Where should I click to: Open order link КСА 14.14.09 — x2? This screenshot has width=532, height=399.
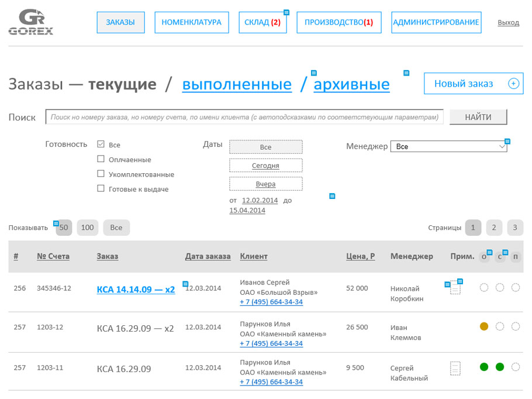click(x=136, y=289)
